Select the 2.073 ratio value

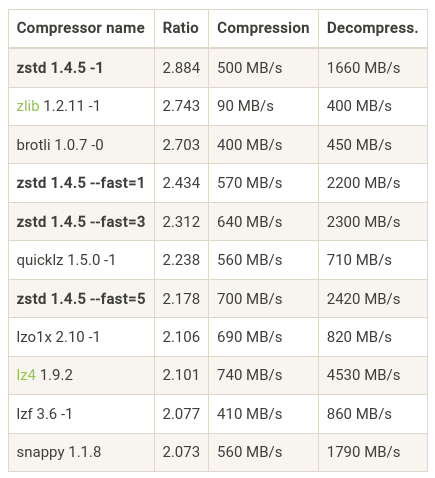(x=181, y=452)
